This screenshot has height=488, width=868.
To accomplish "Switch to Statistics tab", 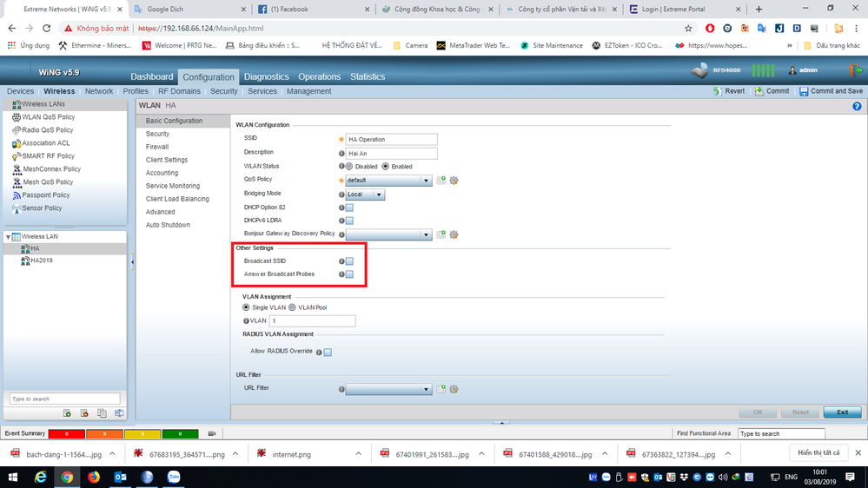I will pos(368,77).
